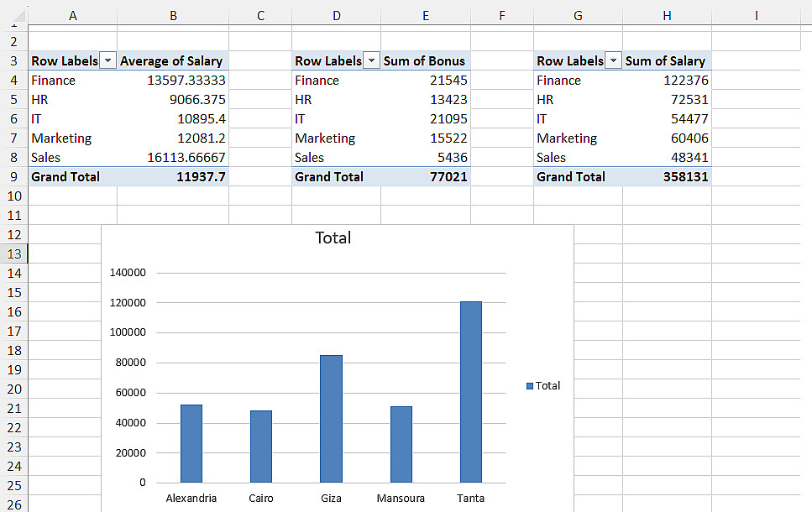Screen dimensions: 812x512
Task: Select column B header
Action: (173, 16)
